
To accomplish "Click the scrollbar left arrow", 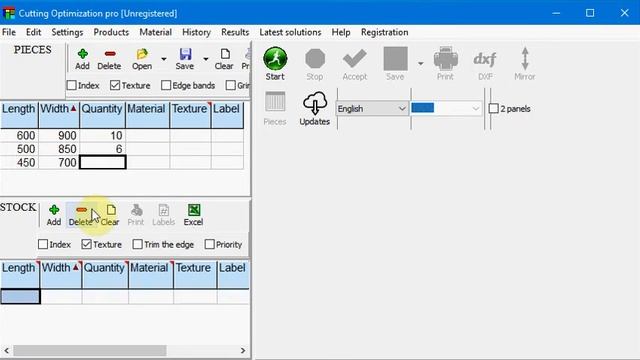I will pyautogui.click(x=7, y=350).
